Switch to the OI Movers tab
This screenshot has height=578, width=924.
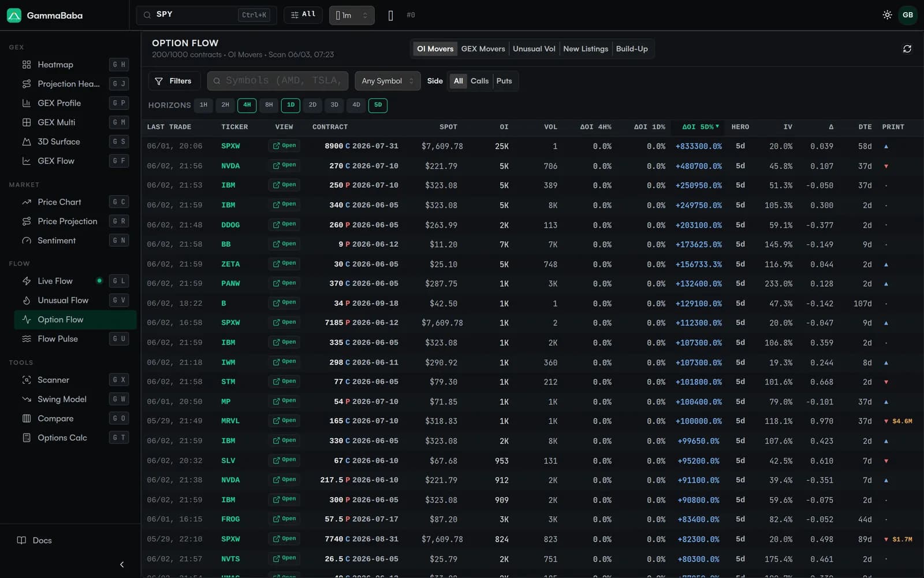click(435, 49)
